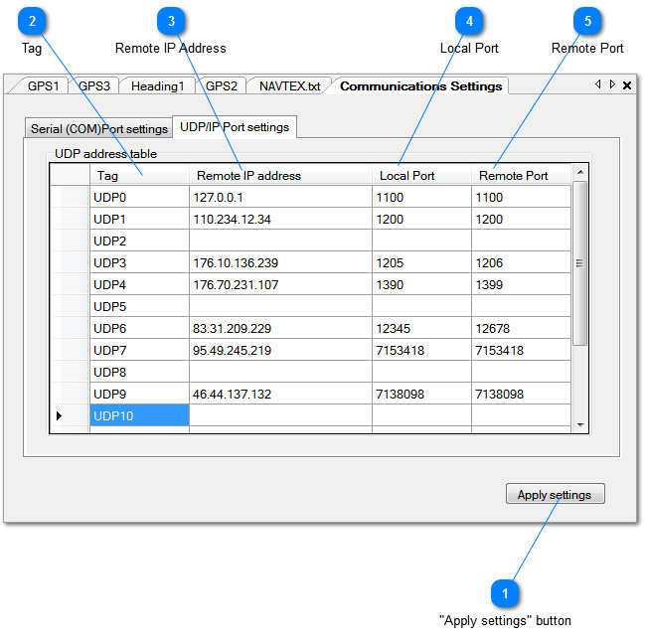This screenshot has width=645, height=644.
Task: Select UDP7 row Remote Port cell
Action: pyautogui.click(x=521, y=350)
